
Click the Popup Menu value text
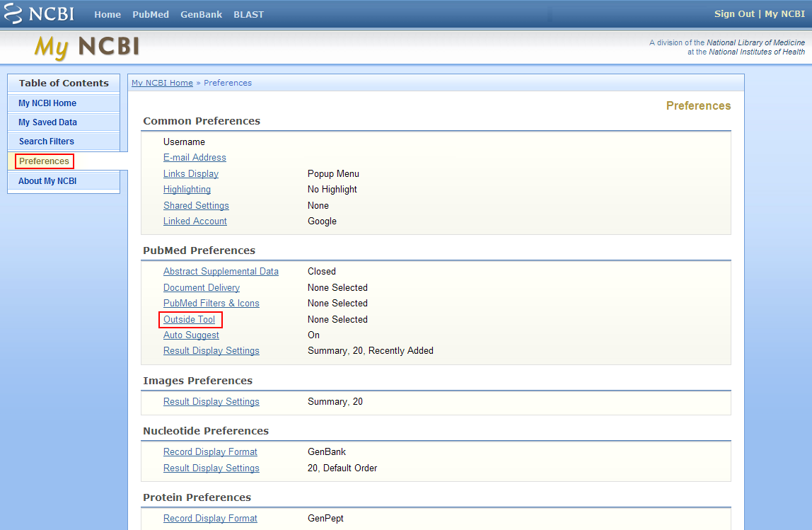click(334, 173)
